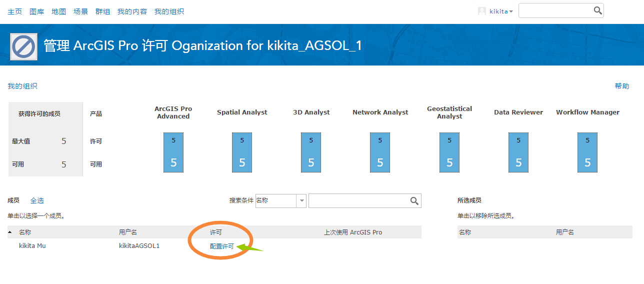The width and height of the screenshot is (644, 284).
Task: Select the member row kikita Mu
Action: (x=214, y=246)
